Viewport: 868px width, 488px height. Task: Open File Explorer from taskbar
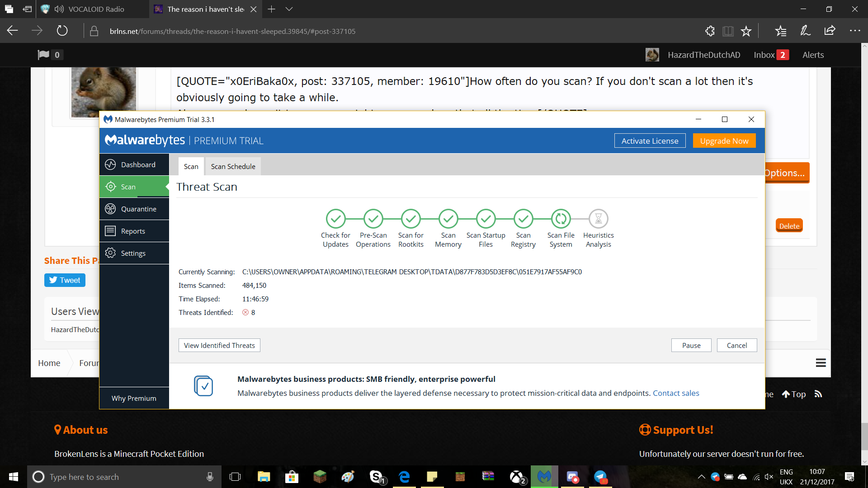[x=264, y=477]
